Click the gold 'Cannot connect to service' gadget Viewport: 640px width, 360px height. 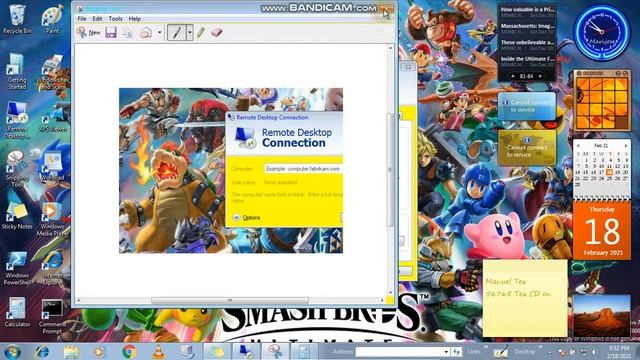(527, 148)
